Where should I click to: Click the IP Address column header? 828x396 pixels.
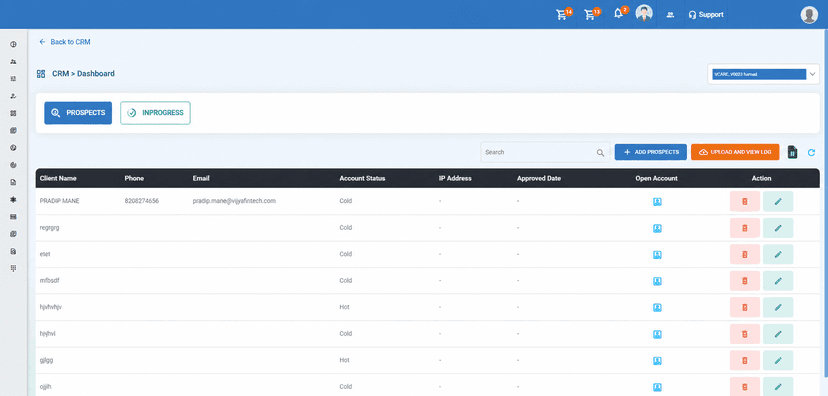(x=455, y=178)
